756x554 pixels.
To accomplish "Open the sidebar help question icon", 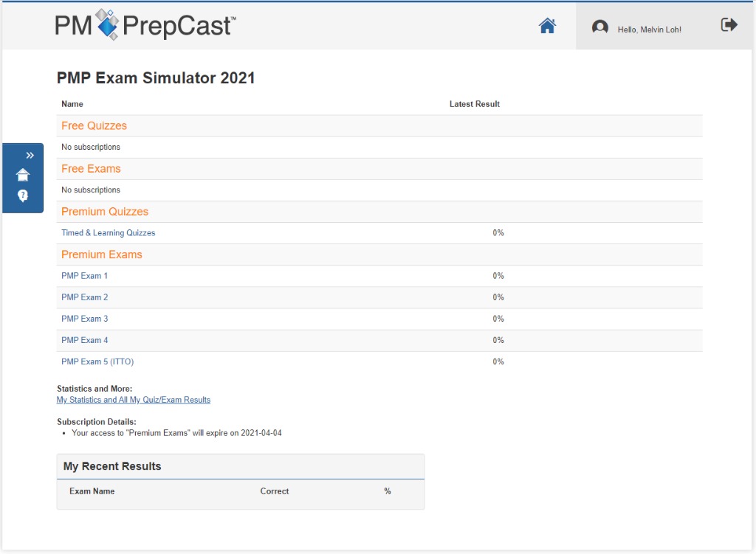I will (x=23, y=195).
